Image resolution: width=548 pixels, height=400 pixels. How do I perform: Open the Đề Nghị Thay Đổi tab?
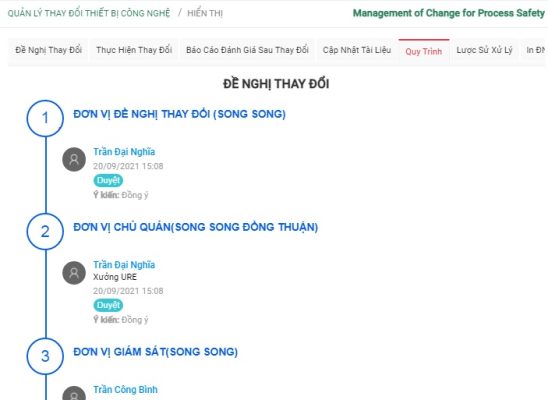point(48,50)
